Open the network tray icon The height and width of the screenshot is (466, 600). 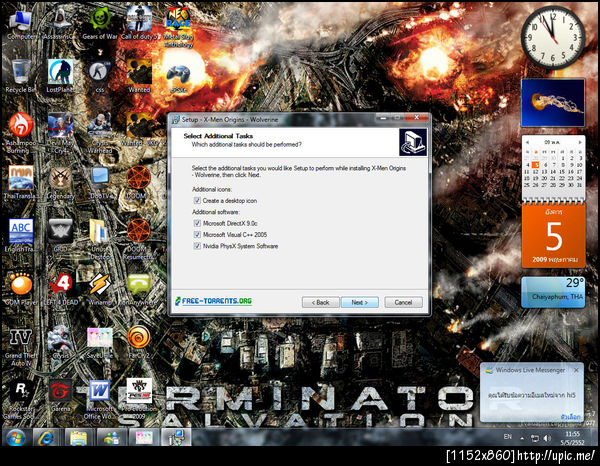click(x=535, y=438)
